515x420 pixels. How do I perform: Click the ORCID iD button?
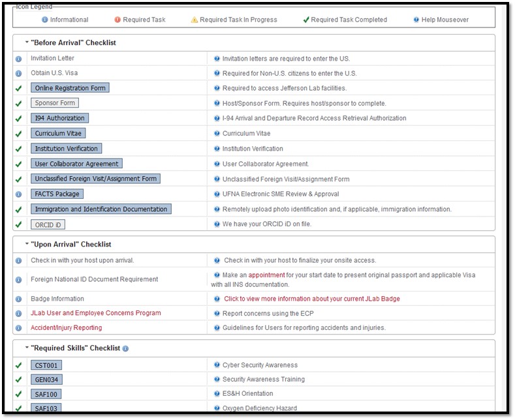coord(48,225)
